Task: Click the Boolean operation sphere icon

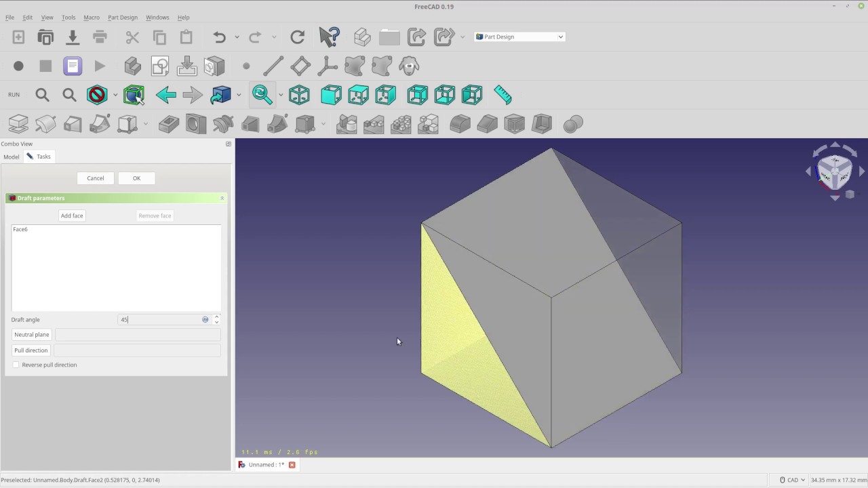Action: 573,124
